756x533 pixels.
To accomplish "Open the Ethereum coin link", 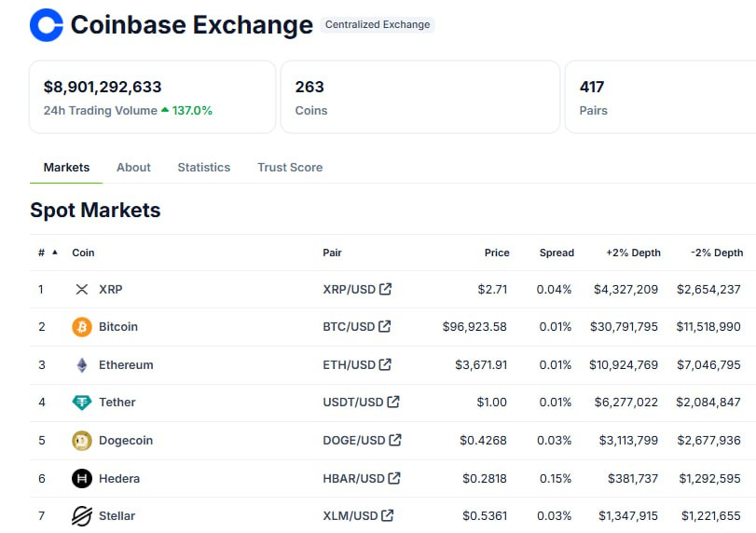I will [x=126, y=365].
